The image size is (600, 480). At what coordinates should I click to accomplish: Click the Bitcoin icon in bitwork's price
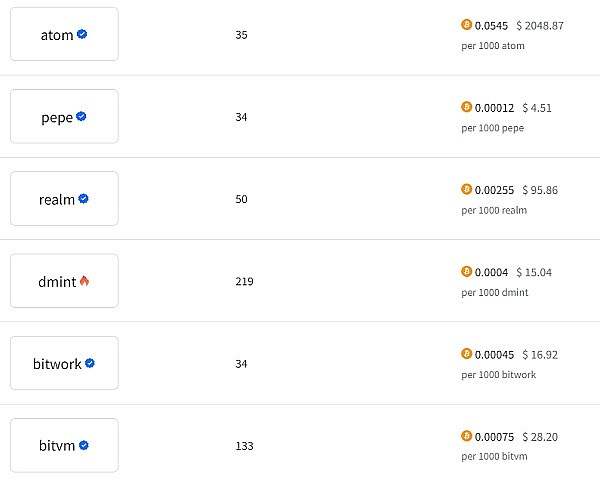pyautogui.click(x=466, y=353)
